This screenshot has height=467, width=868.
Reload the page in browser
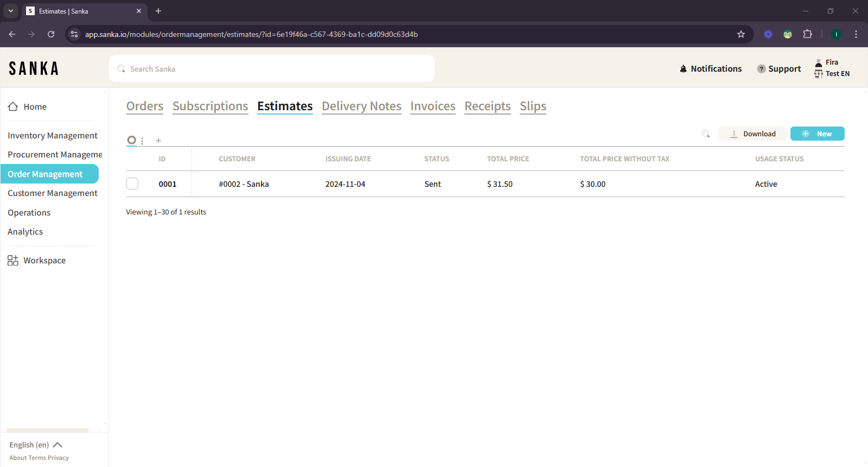tap(51, 34)
